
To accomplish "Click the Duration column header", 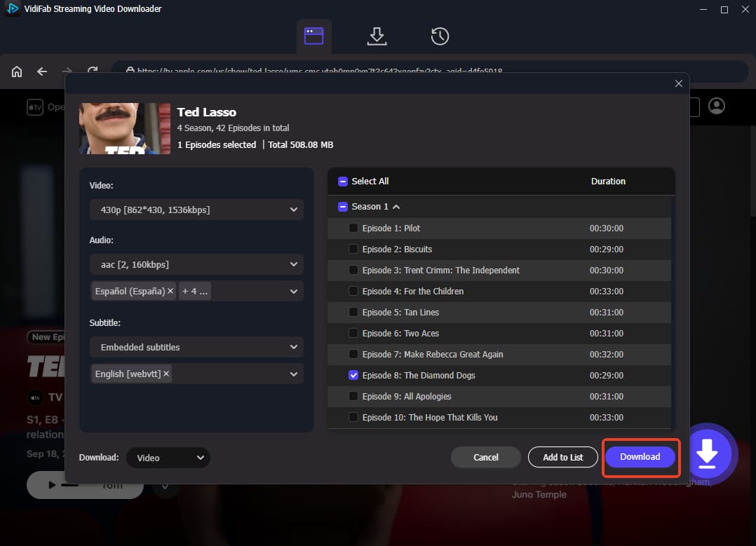I will coord(608,182).
